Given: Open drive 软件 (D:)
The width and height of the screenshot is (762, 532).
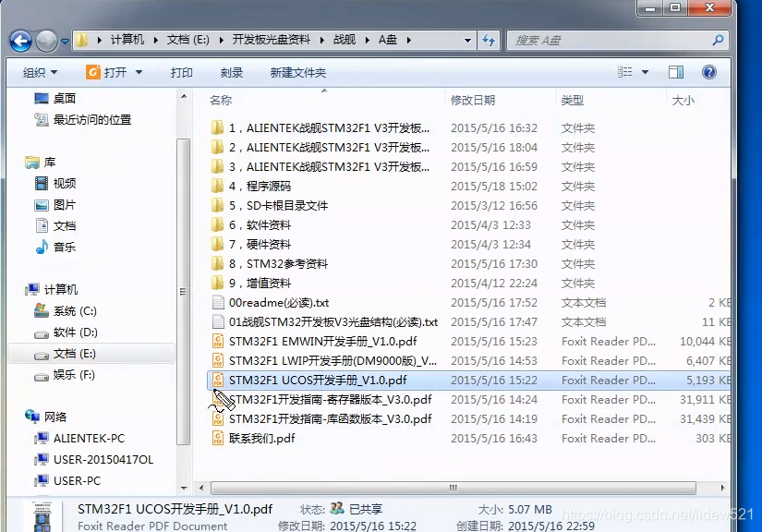Looking at the screenshot, I should (x=76, y=332).
